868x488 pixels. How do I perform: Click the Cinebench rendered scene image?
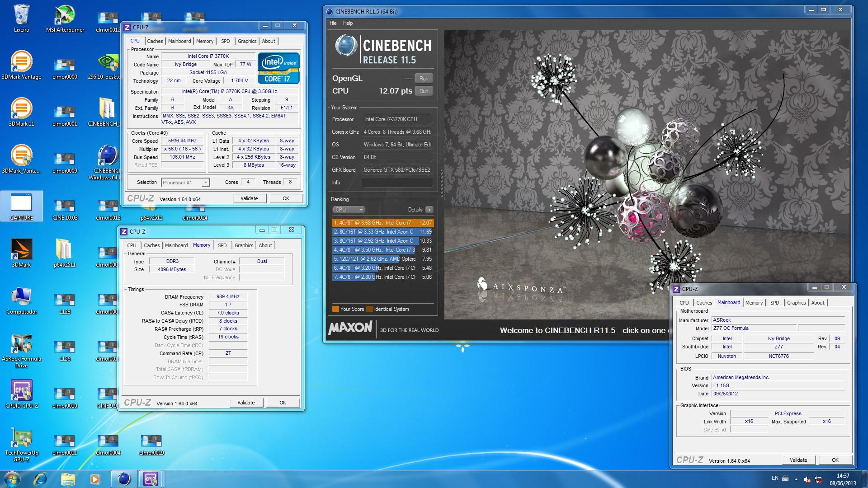(x=646, y=174)
